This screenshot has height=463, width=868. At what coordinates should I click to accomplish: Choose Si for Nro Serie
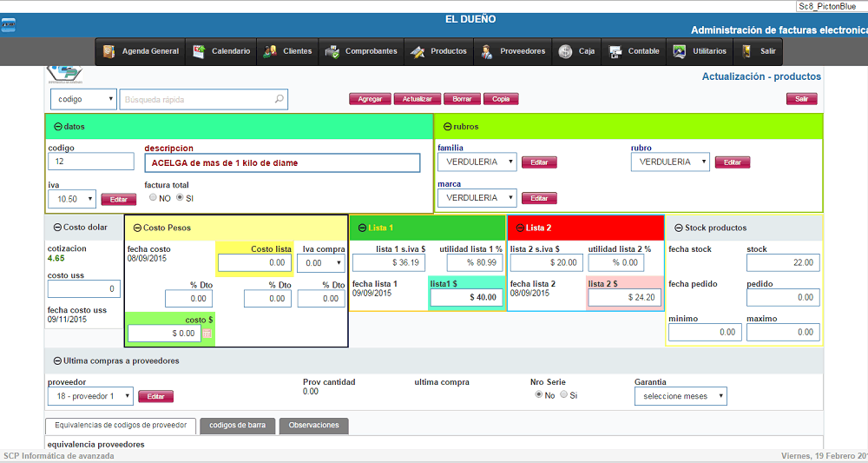point(563,395)
